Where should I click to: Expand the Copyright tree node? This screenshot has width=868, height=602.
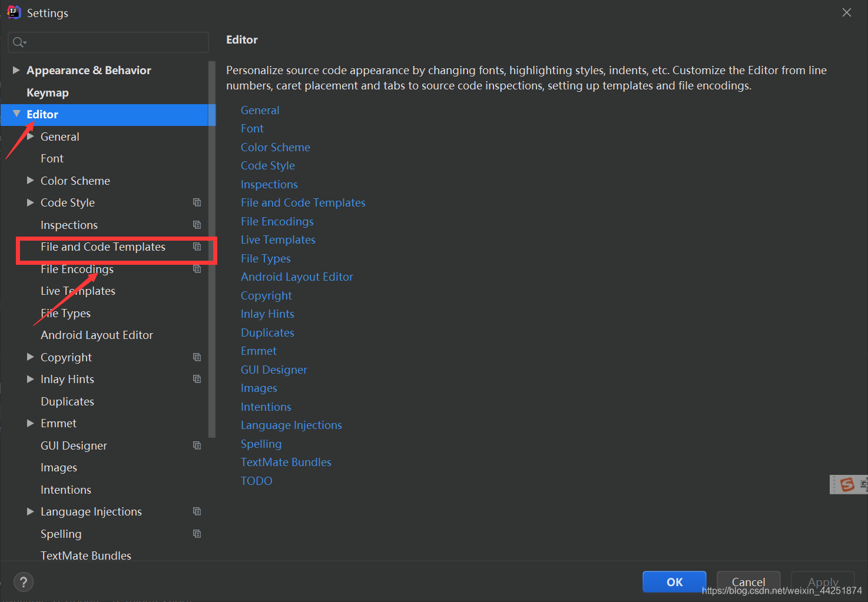[x=30, y=357]
